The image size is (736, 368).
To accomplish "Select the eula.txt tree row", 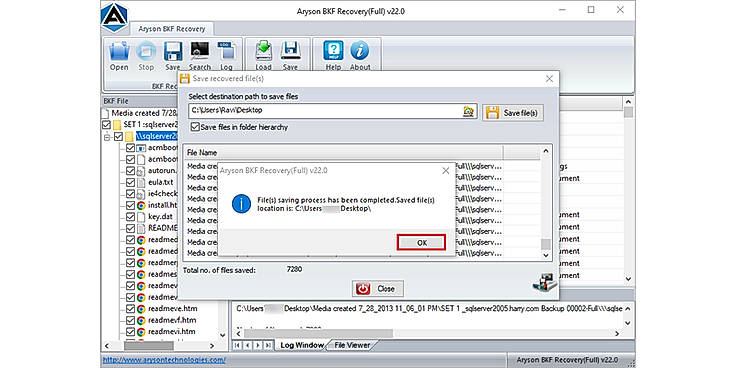I will (x=161, y=182).
